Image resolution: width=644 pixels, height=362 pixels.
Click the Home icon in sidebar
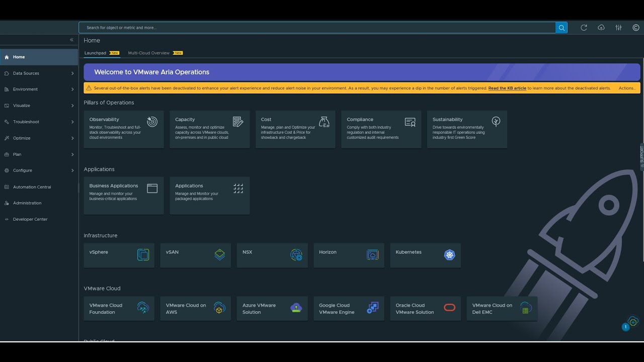pos(7,57)
